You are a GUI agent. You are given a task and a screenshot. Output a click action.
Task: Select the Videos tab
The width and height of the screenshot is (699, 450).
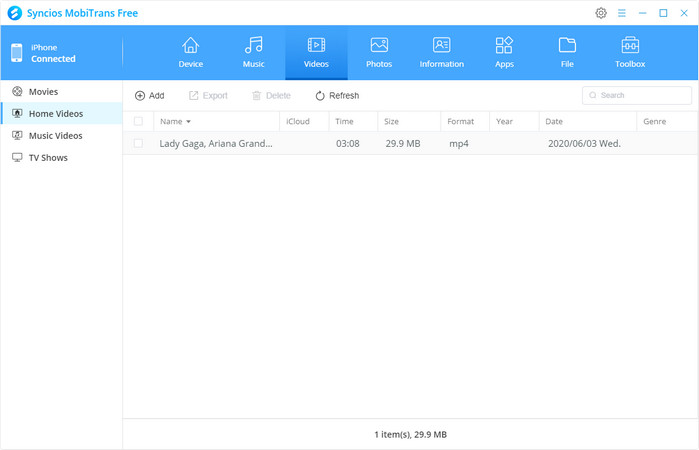(316, 53)
